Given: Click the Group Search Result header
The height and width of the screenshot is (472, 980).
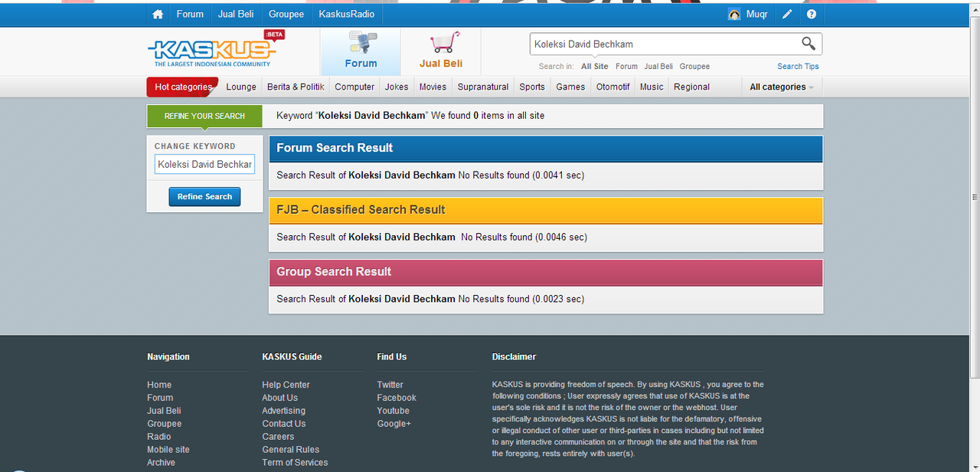Looking at the screenshot, I should [x=546, y=272].
